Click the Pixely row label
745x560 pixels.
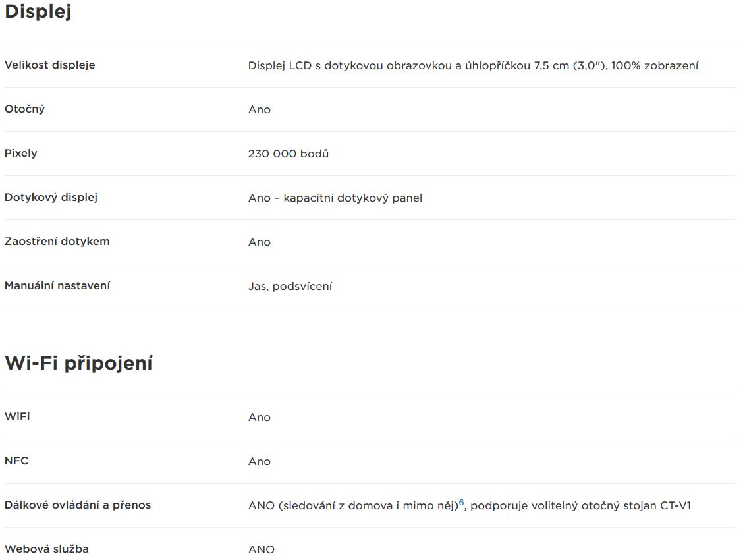(x=21, y=153)
